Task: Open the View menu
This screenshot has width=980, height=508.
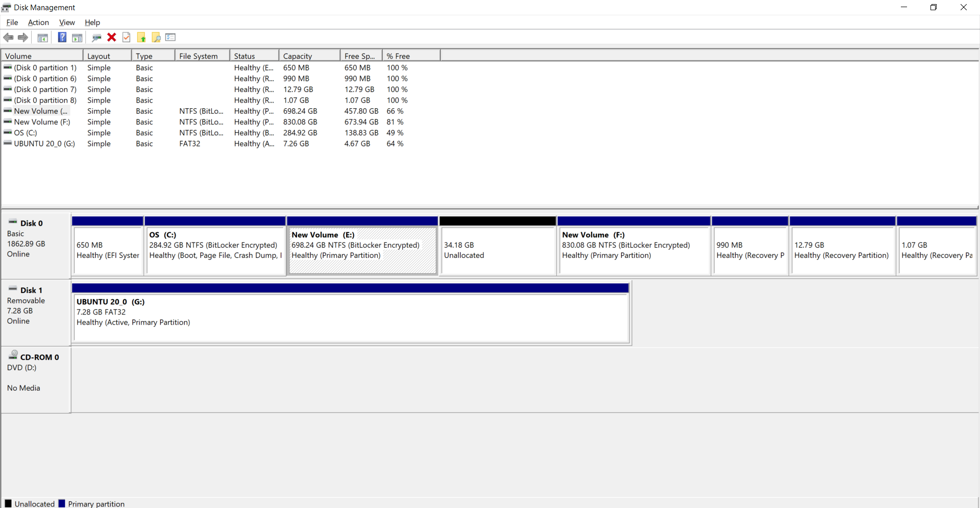Action: click(x=67, y=22)
